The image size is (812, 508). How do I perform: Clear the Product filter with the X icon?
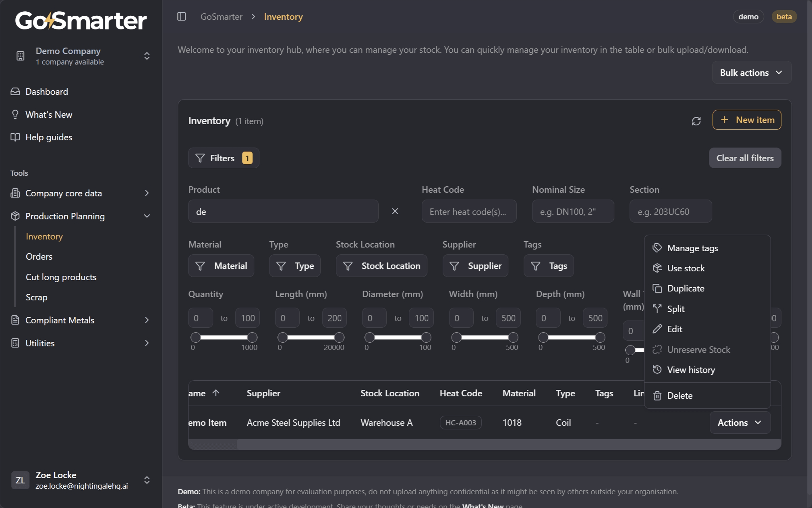[395, 211]
